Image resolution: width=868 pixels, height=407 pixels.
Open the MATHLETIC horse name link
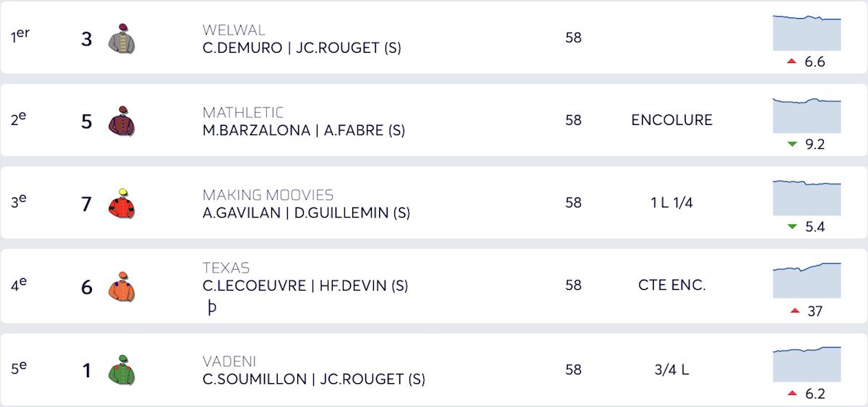(x=243, y=112)
